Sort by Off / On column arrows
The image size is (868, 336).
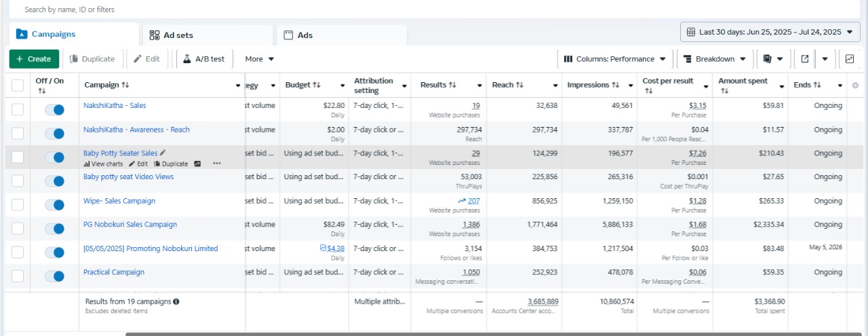point(41,90)
